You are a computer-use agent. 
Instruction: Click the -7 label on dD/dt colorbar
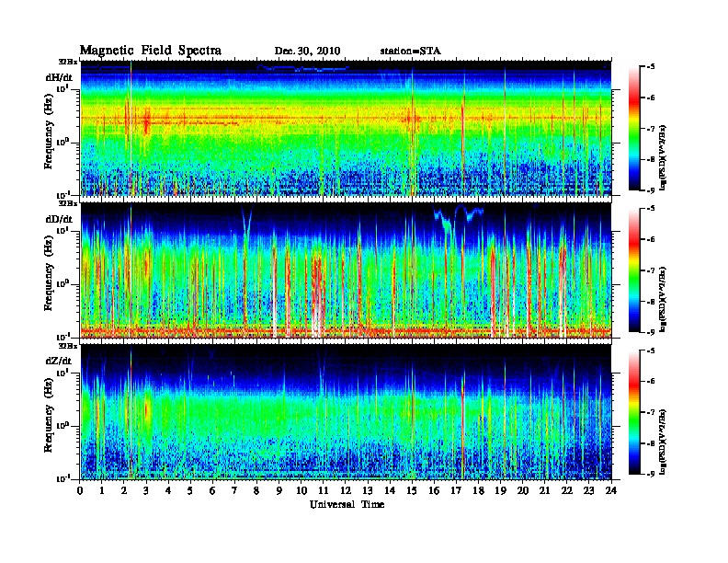pyautogui.click(x=651, y=270)
